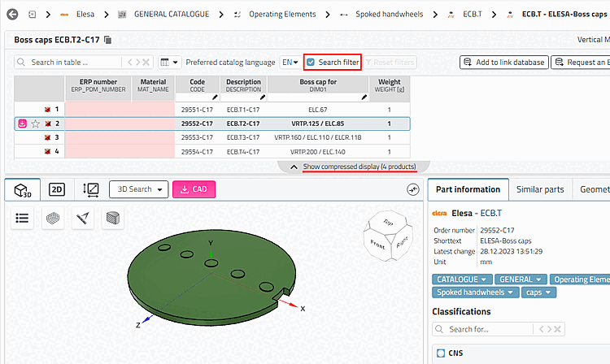Click the Front face of the view cube
Screen dimensions: 610x364
coord(377,244)
